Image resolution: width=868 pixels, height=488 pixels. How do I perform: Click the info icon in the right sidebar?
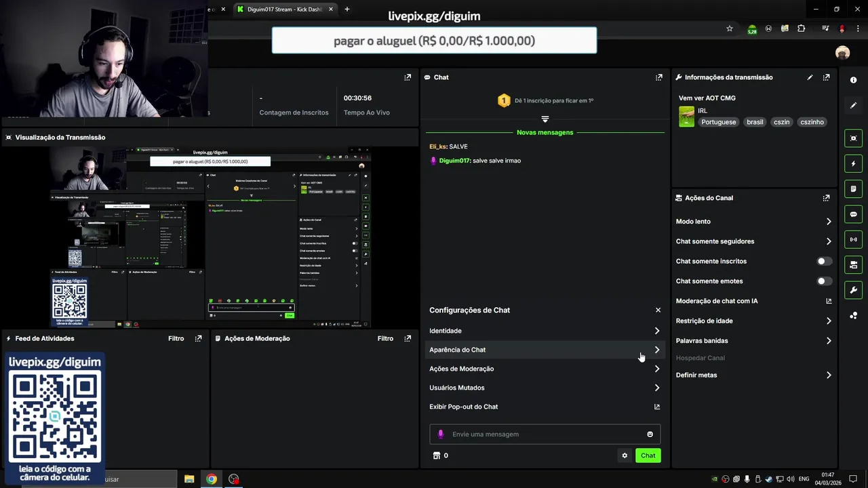[x=853, y=80]
